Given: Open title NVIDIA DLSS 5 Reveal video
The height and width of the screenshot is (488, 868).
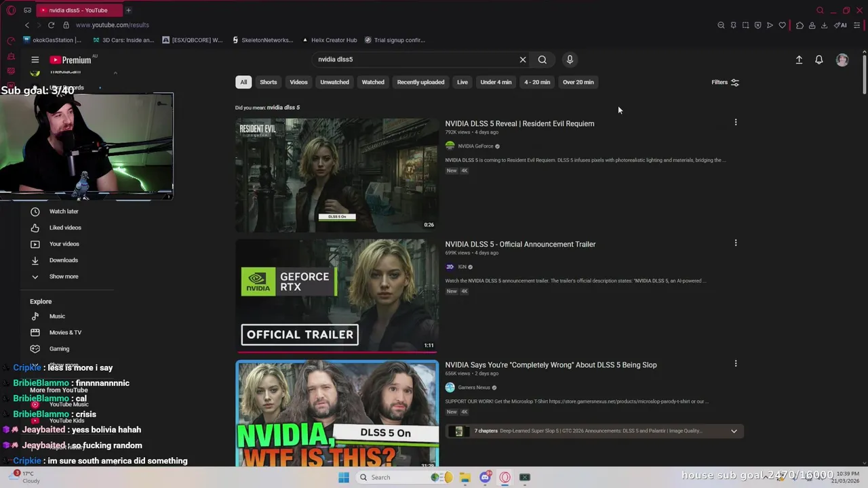Looking at the screenshot, I should point(519,123).
